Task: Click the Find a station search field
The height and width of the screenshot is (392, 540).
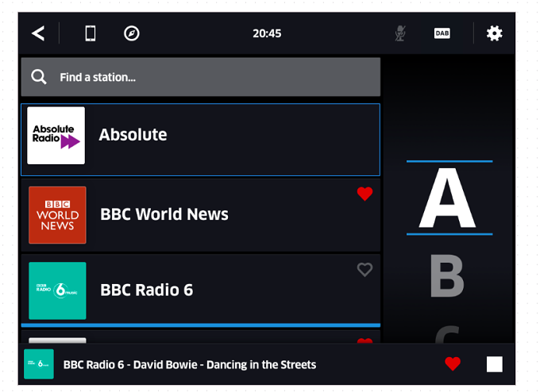Action: (200, 77)
